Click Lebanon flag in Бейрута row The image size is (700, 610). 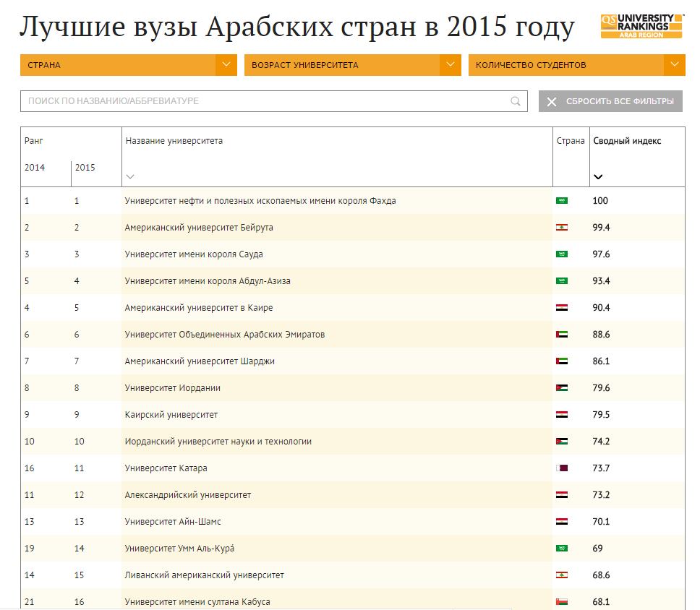(x=562, y=228)
